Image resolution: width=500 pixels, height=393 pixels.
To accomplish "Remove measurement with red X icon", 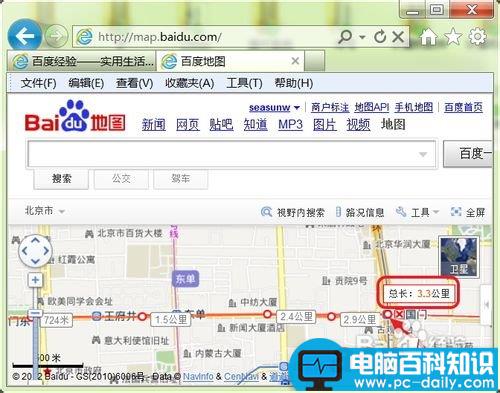I will point(399,314).
